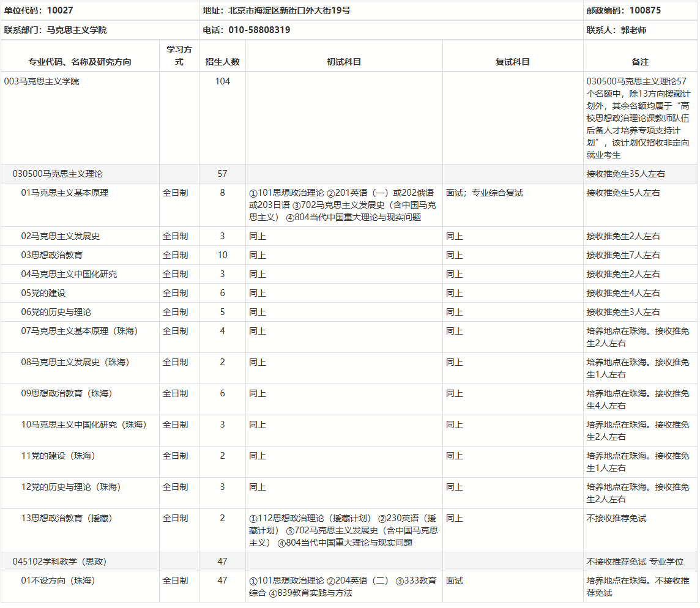
Task: Select the 003马克思主义学院 row title
Action: click(42, 81)
